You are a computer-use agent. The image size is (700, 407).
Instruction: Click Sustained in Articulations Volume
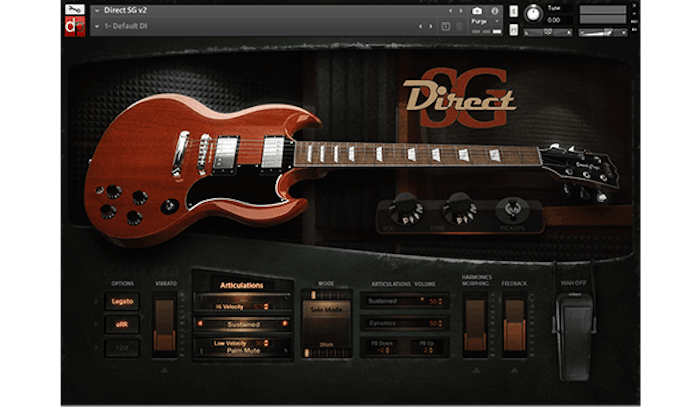[382, 301]
